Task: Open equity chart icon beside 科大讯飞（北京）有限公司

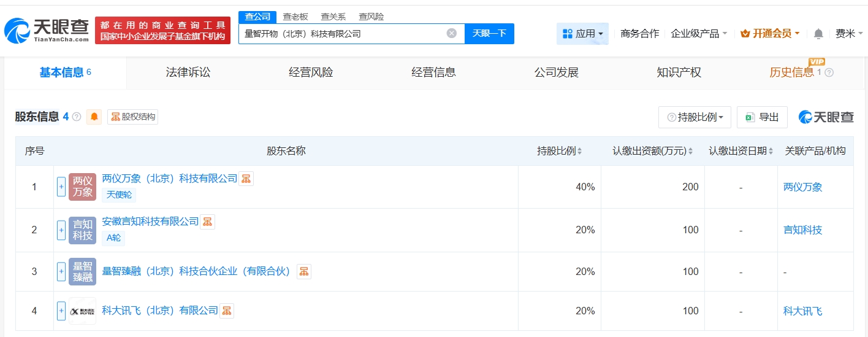Action: (227, 311)
